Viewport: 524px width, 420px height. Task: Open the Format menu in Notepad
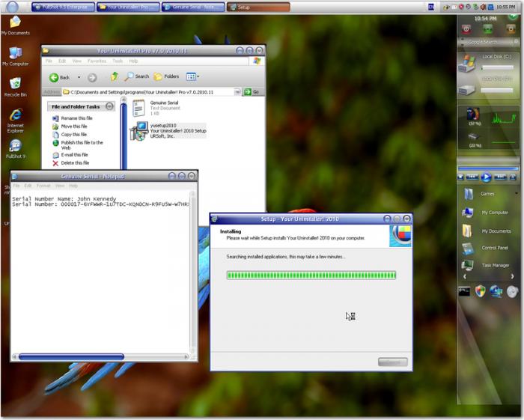point(43,186)
